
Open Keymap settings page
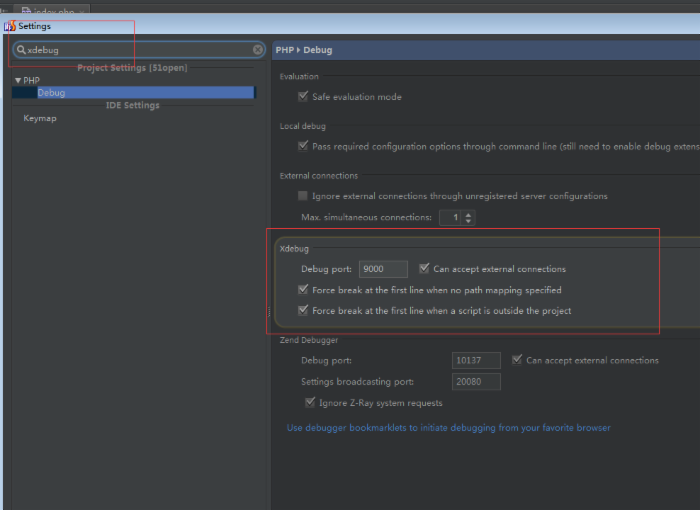point(40,118)
